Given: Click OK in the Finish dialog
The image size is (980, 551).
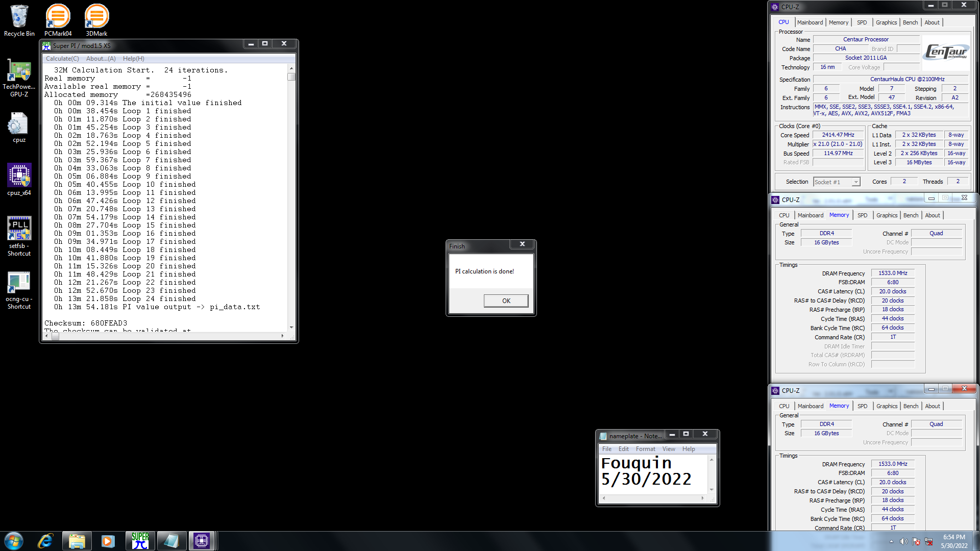Looking at the screenshot, I should 506,300.
